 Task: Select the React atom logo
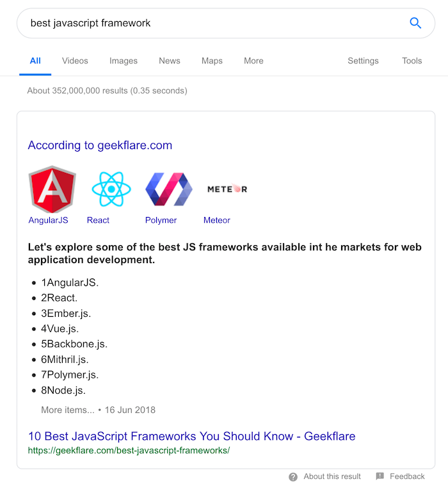click(x=111, y=190)
